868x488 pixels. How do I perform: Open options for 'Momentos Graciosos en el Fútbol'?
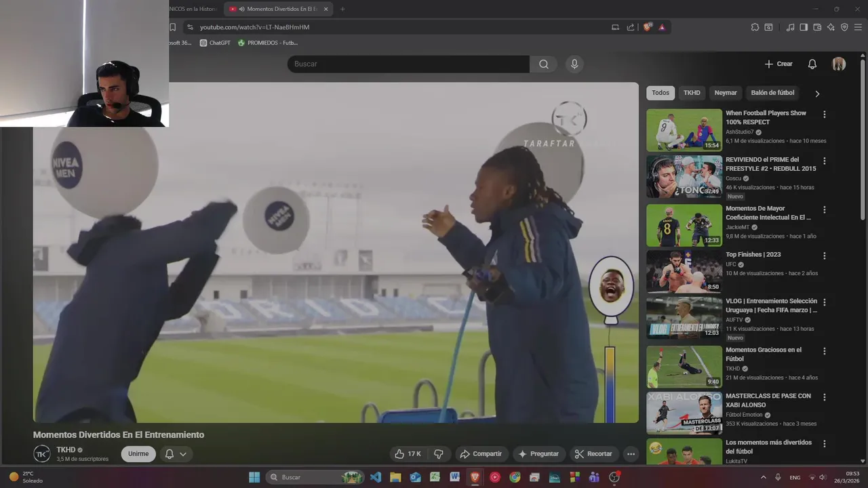click(825, 351)
